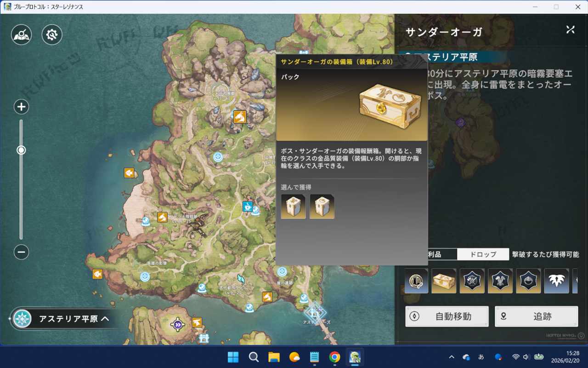Screen dimensions: 588x368
Task: Select the ring badge drop item
Action: 528,281
